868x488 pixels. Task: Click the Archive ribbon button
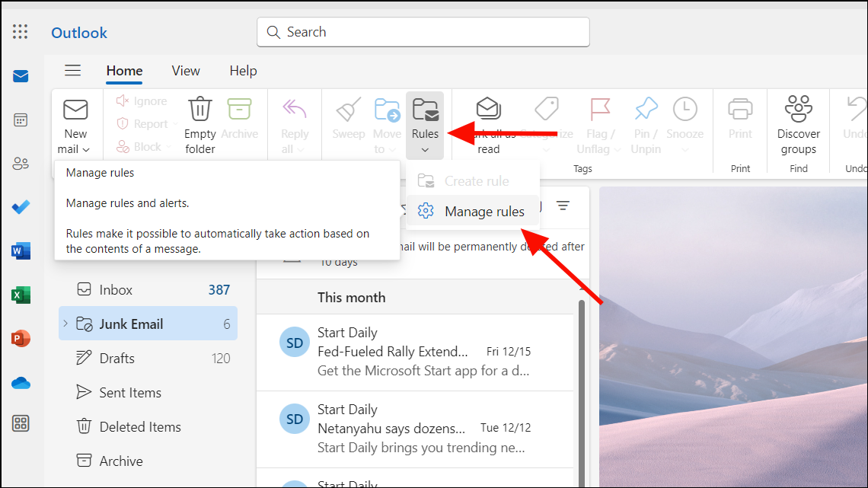(x=239, y=119)
